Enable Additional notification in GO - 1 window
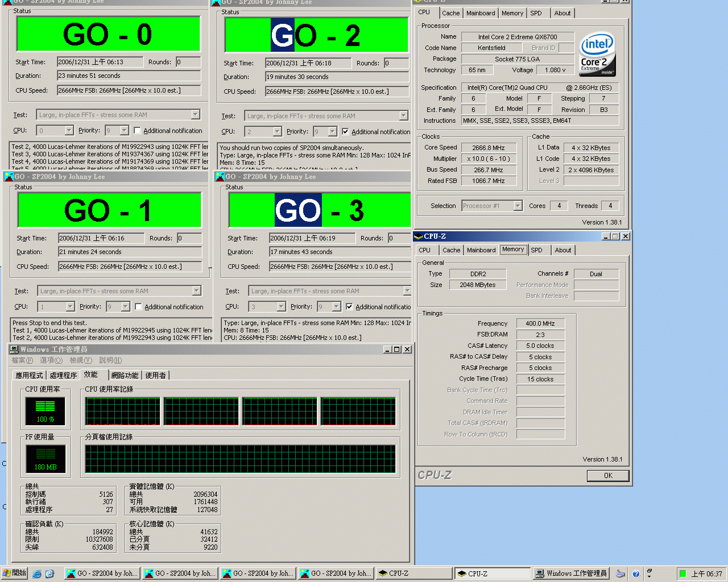Viewport: 728px width, 582px height. (x=138, y=307)
